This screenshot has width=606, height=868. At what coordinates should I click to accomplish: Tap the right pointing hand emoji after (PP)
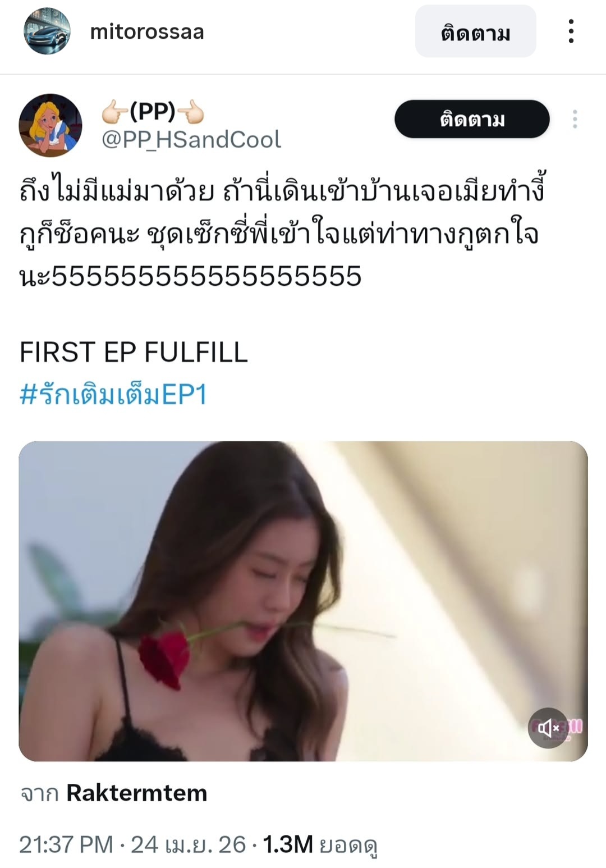[191, 113]
